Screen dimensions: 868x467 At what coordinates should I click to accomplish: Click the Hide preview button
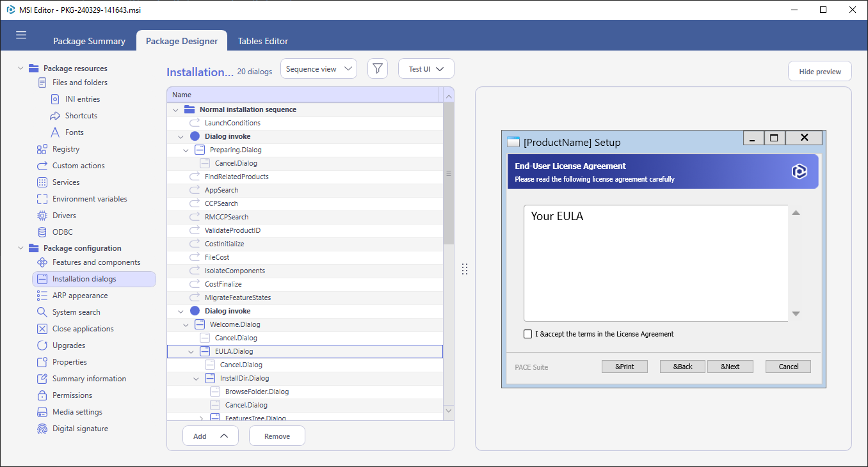(x=820, y=72)
